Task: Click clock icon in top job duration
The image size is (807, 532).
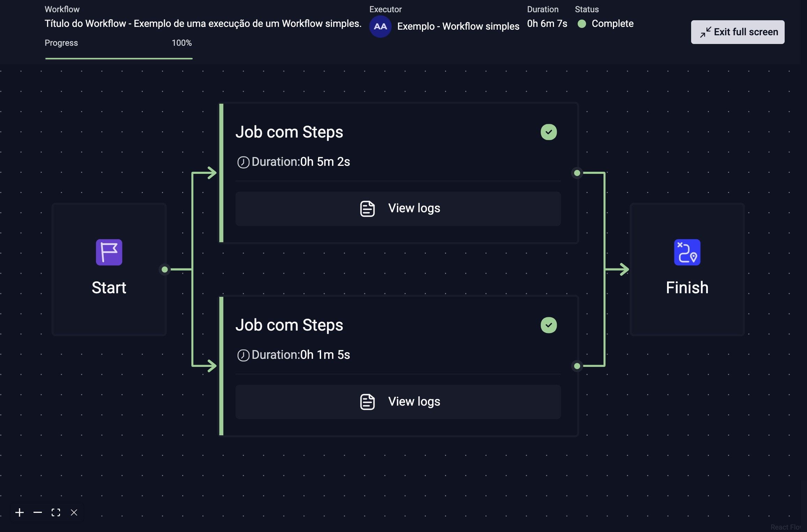Action: pos(243,162)
